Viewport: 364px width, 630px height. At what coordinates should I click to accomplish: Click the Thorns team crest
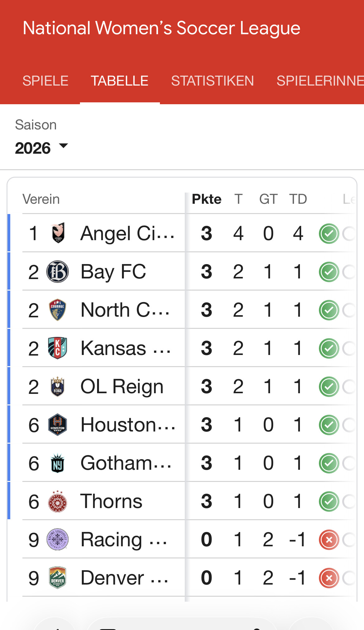tap(58, 501)
